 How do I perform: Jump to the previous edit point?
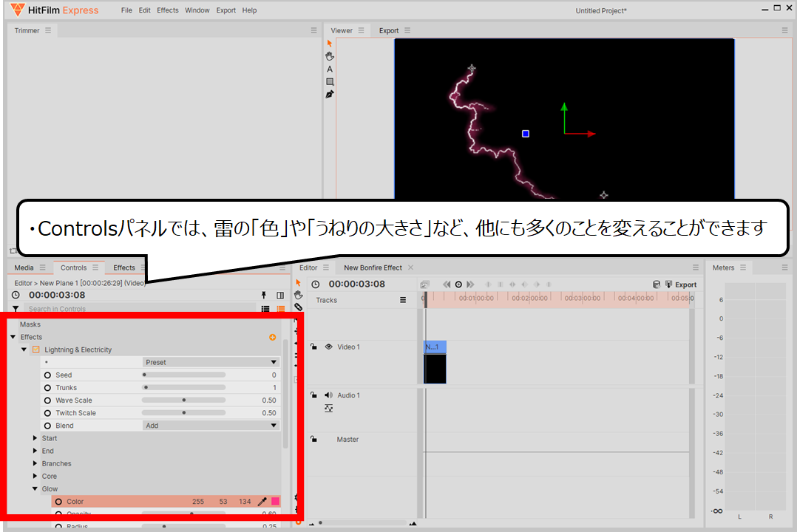[447, 284]
